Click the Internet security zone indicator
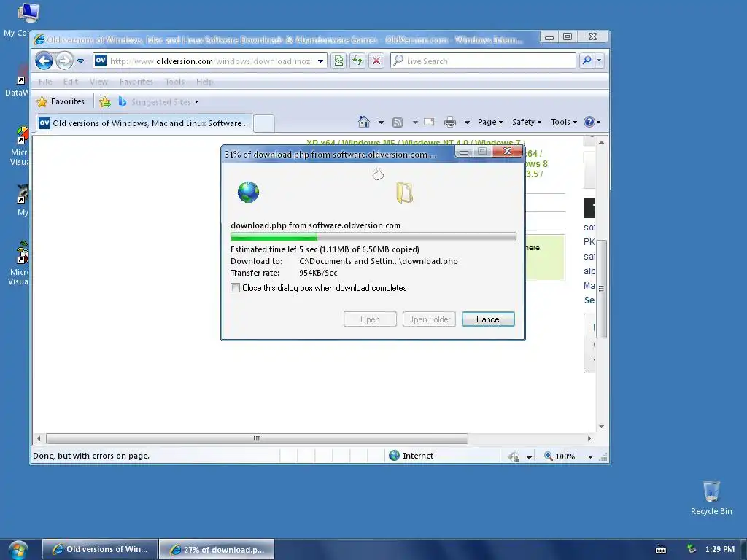Viewport: 747px width, 560px height. pyautogui.click(x=411, y=456)
